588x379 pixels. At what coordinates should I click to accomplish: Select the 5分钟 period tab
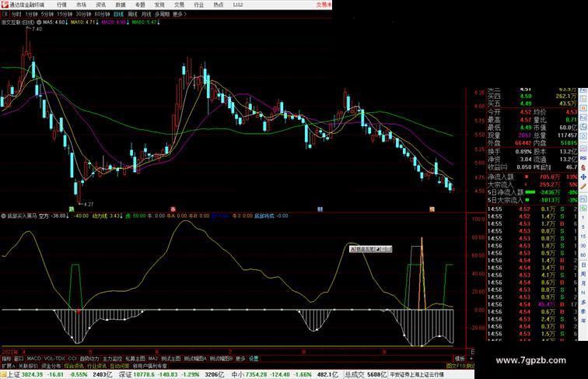[47, 14]
